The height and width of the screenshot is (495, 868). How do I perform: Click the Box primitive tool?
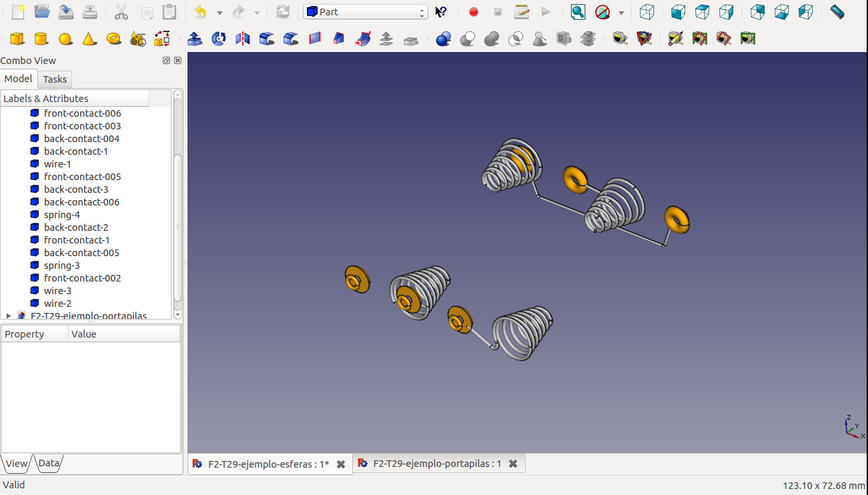(17, 39)
